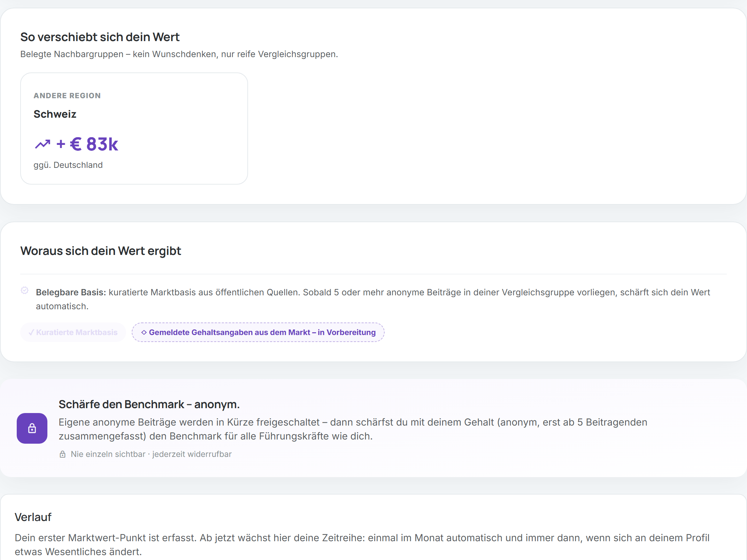Click the upward trend arrow icon

click(43, 144)
